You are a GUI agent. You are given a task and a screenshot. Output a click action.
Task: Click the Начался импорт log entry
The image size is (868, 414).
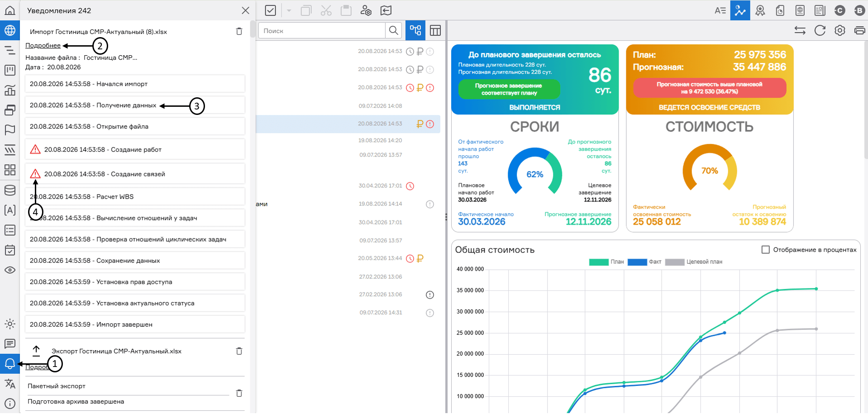135,84
